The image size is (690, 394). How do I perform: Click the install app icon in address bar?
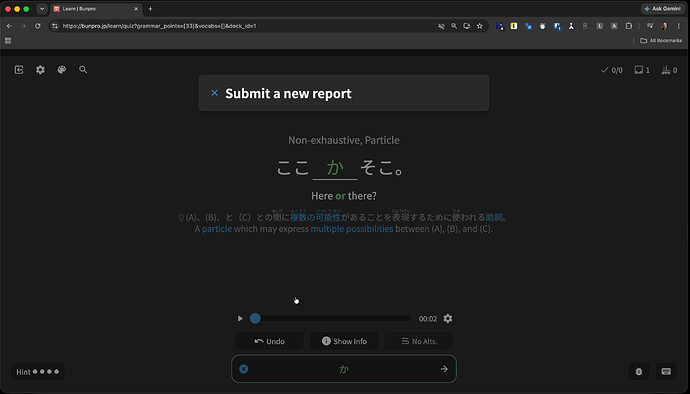pyautogui.click(x=466, y=26)
